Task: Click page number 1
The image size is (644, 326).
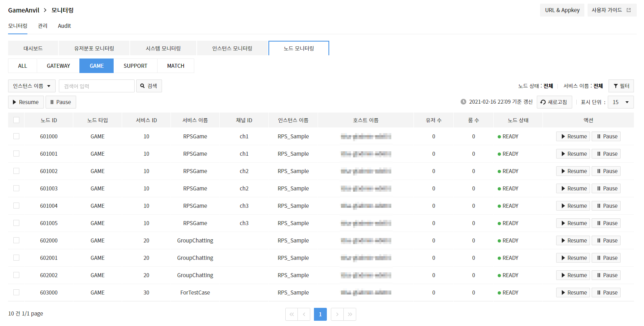Action: (x=320, y=314)
